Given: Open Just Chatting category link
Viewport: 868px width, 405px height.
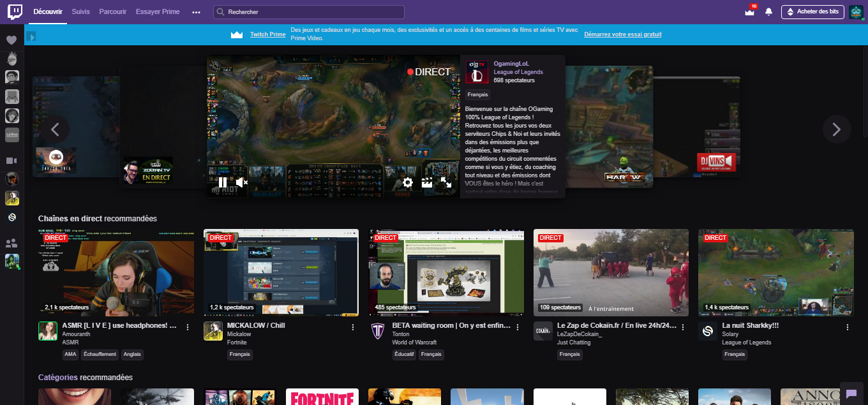Looking at the screenshot, I should pyautogui.click(x=574, y=342).
